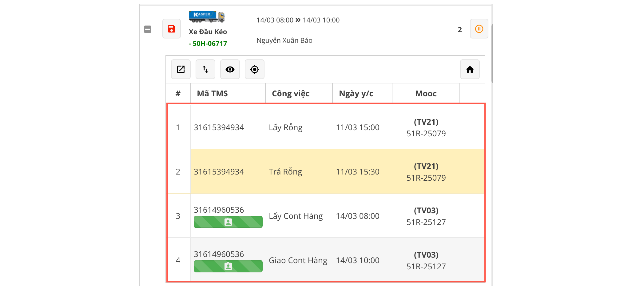Select the highlighted Trả Rỗng row

tap(285, 172)
